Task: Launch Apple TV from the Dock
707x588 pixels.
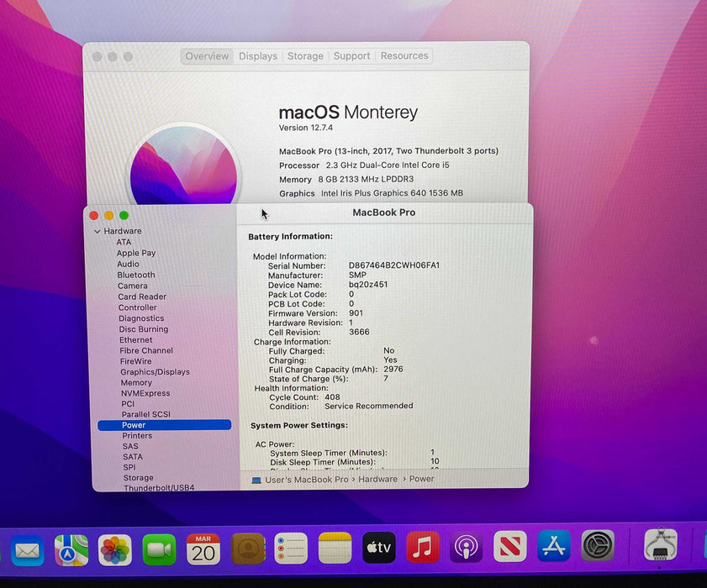Action: [379, 548]
